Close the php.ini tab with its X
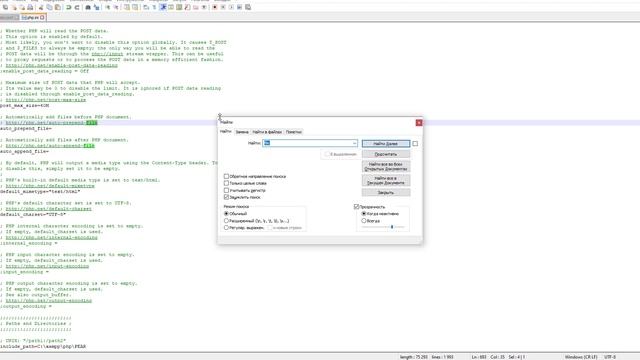This screenshot has height=360, width=640. [x=42, y=18]
